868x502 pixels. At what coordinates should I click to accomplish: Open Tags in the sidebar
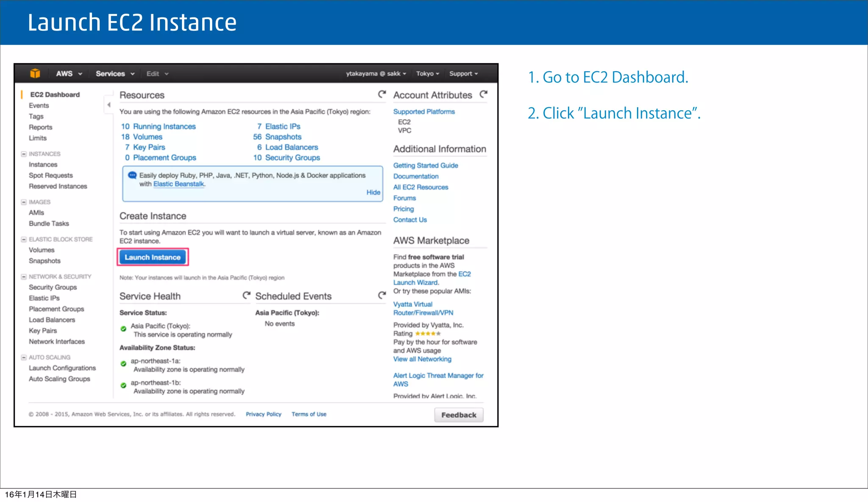pos(36,116)
